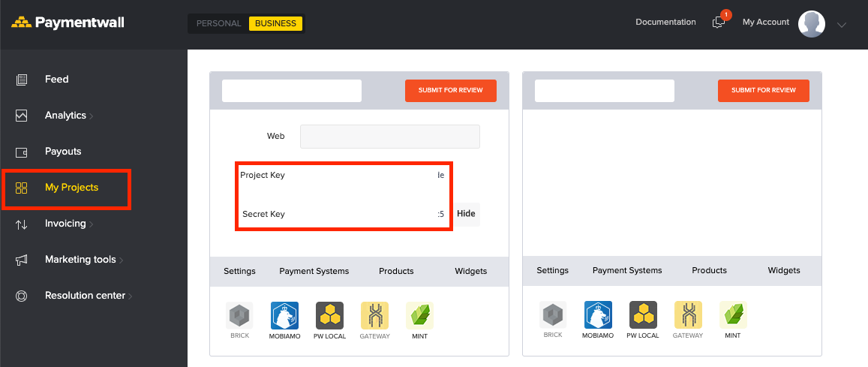This screenshot has height=367, width=868.
Task: Switch to Business account mode
Action: 275,23
